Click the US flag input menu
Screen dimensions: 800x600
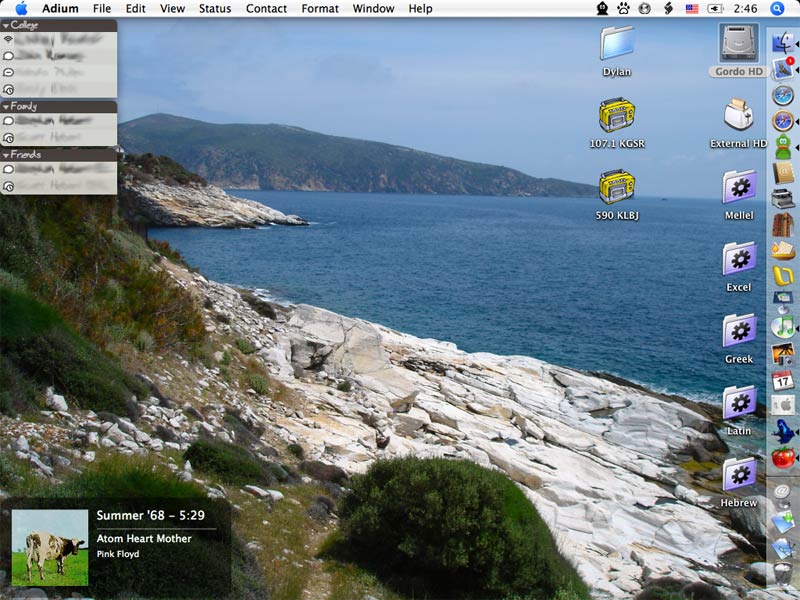click(x=691, y=8)
